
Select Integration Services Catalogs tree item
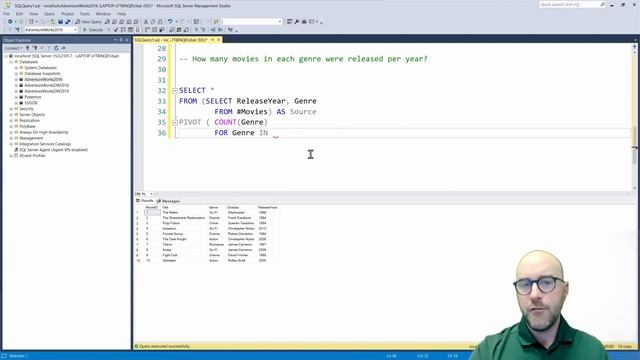coord(45,144)
